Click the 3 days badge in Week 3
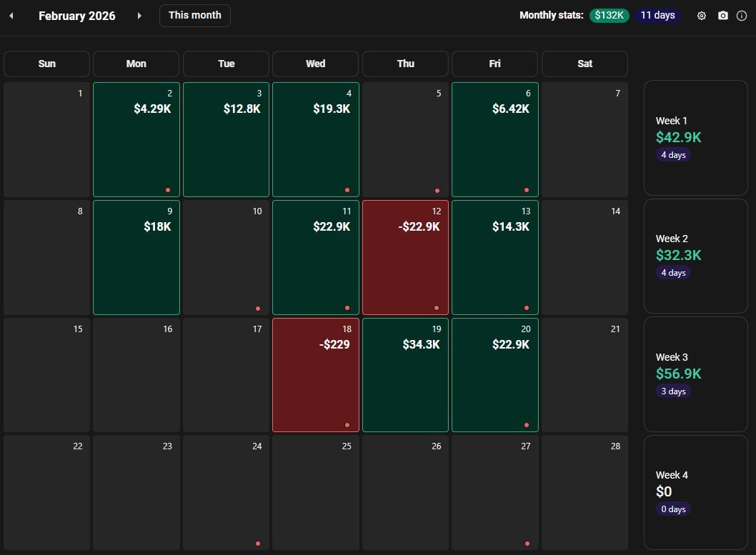 (x=673, y=391)
